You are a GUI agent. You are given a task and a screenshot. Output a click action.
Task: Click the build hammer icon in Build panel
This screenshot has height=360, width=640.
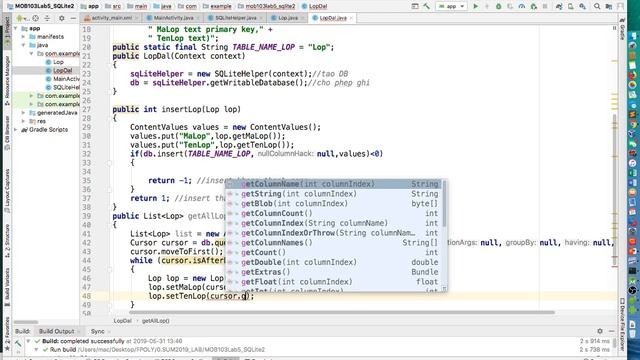(18, 343)
